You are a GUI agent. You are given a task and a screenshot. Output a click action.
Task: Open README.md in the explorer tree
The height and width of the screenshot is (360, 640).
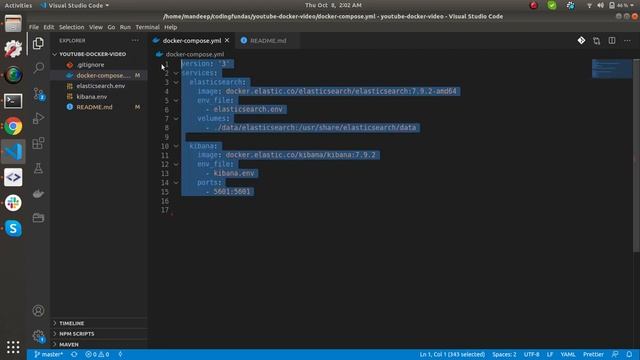coord(94,107)
